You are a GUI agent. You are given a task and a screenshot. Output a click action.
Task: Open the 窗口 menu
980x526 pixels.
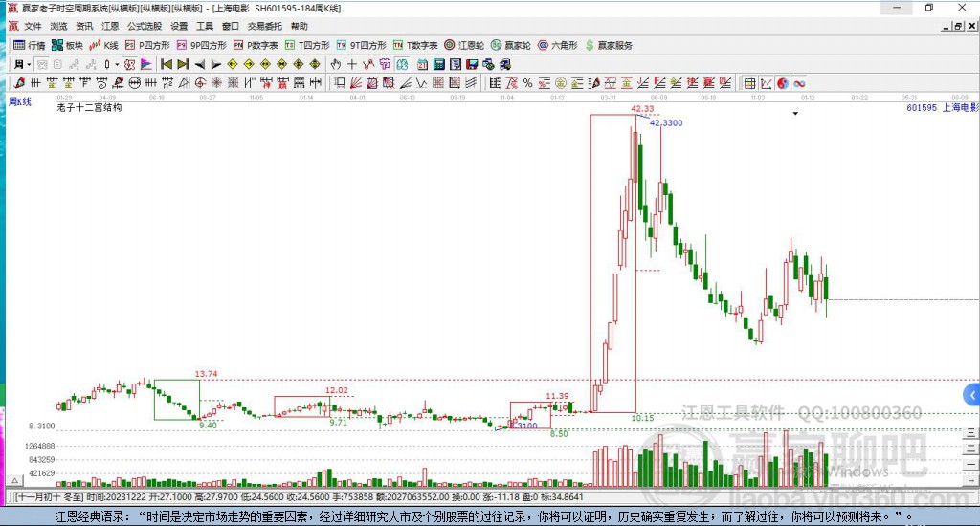pos(230,26)
